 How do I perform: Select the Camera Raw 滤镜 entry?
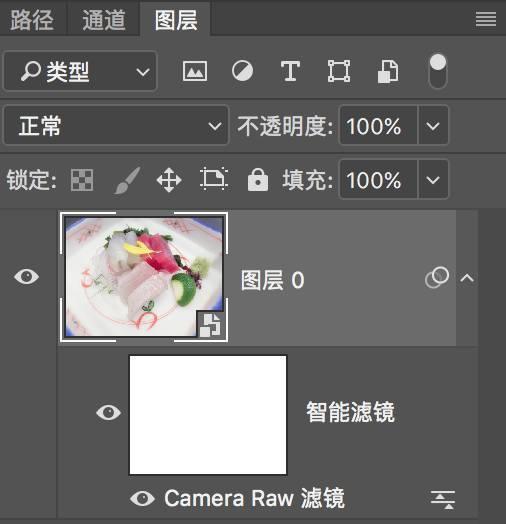click(254, 498)
